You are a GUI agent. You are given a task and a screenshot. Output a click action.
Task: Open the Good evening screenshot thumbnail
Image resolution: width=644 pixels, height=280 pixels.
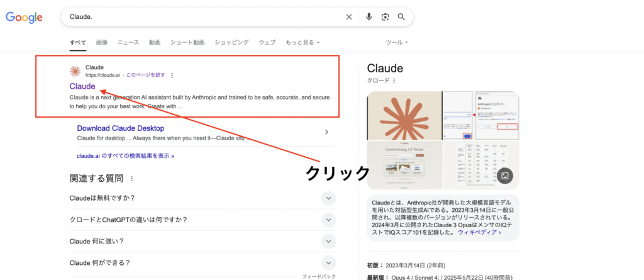pyautogui.click(x=404, y=165)
